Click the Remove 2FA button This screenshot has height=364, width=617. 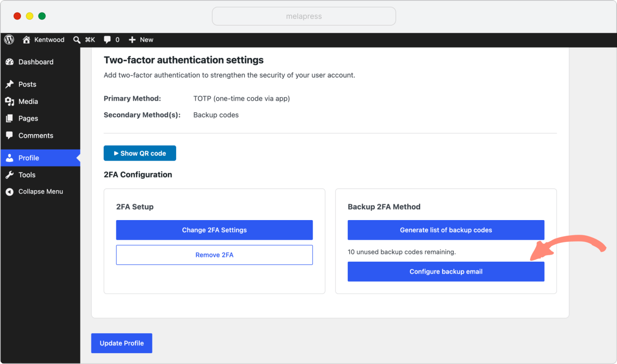point(214,255)
